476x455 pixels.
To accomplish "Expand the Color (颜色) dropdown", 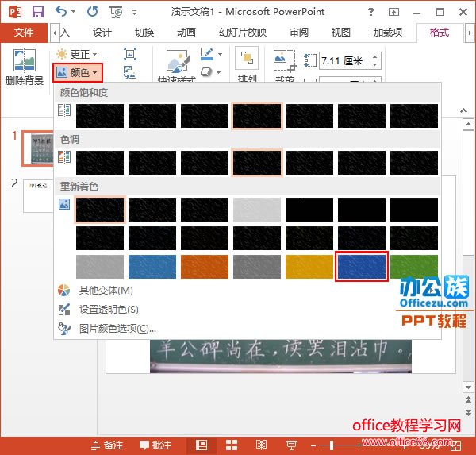I will click(78, 72).
